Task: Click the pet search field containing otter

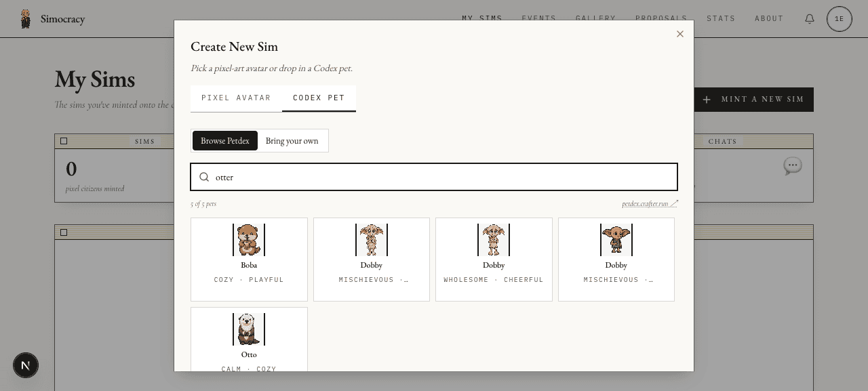Action: 434,177
